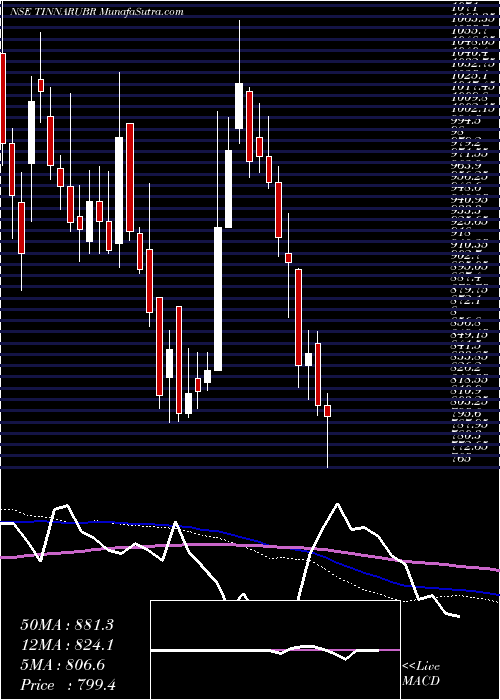Image resolution: width=500 pixels, height=700 pixels.
Task: Open the MACD inset chart box
Action: click(275, 650)
